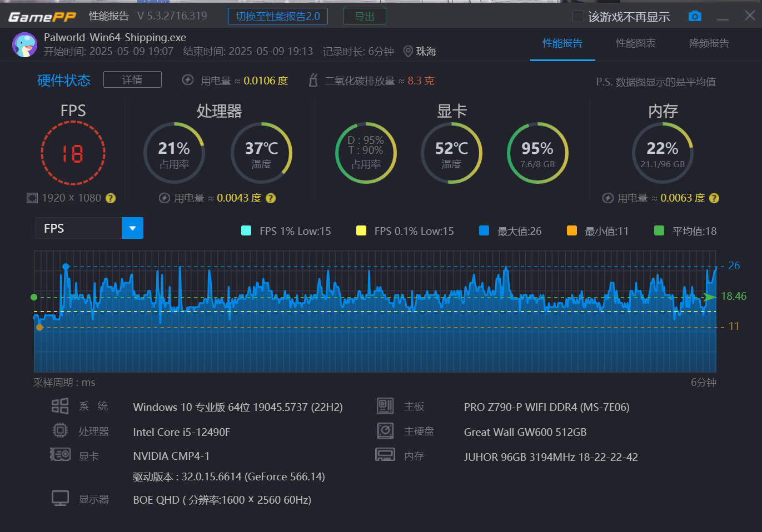This screenshot has height=532, width=762.
Task: Click the 处理器 CPU chip icon
Action: [x=60, y=430]
